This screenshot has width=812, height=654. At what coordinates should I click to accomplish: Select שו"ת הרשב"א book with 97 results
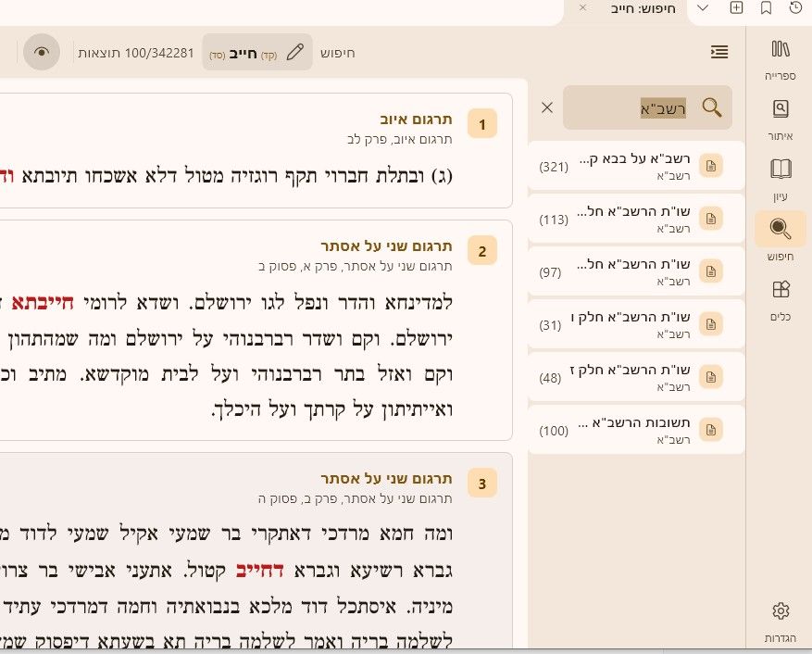coord(636,271)
